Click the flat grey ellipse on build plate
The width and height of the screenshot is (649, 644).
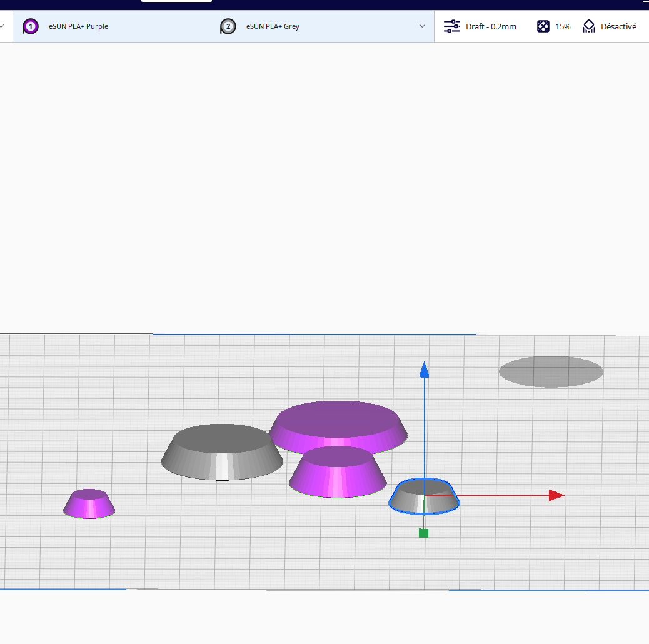pyautogui.click(x=551, y=371)
